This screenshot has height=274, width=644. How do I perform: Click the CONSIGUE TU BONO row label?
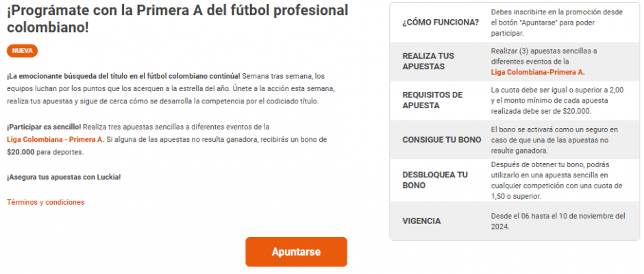pyautogui.click(x=441, y=140)
